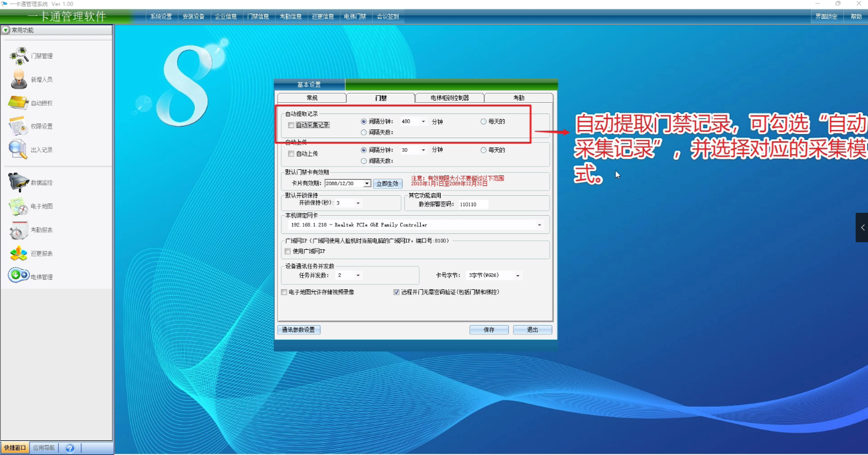The image size is (868, 455).
Task: Open the 门禁信息 menu
Action: tap(258, 16)
